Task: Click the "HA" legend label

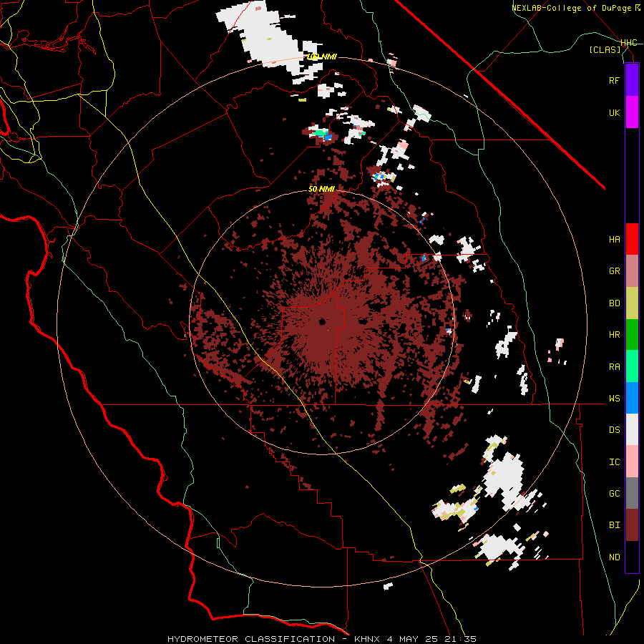Action: (x=614, y=240)
